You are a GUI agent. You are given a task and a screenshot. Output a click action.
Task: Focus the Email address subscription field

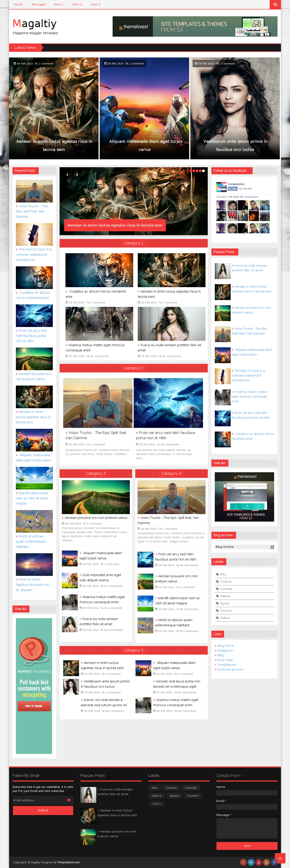[43, 800]
